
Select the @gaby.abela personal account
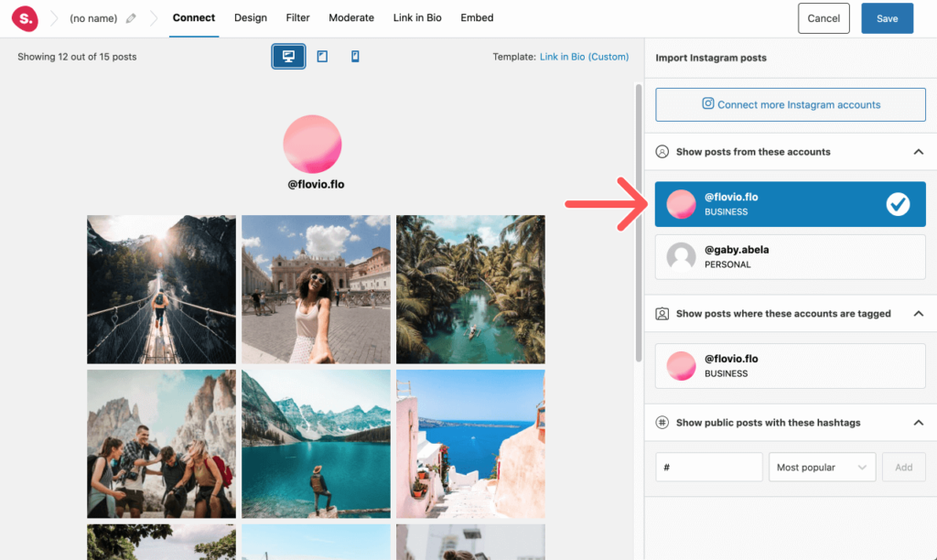coord(790,257)
